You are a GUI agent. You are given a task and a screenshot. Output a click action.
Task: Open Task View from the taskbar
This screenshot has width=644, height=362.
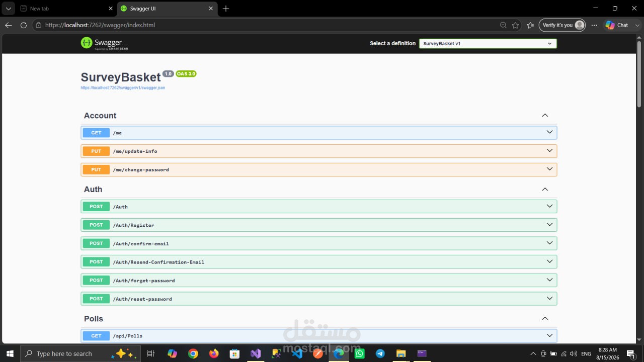pos(150,353)
